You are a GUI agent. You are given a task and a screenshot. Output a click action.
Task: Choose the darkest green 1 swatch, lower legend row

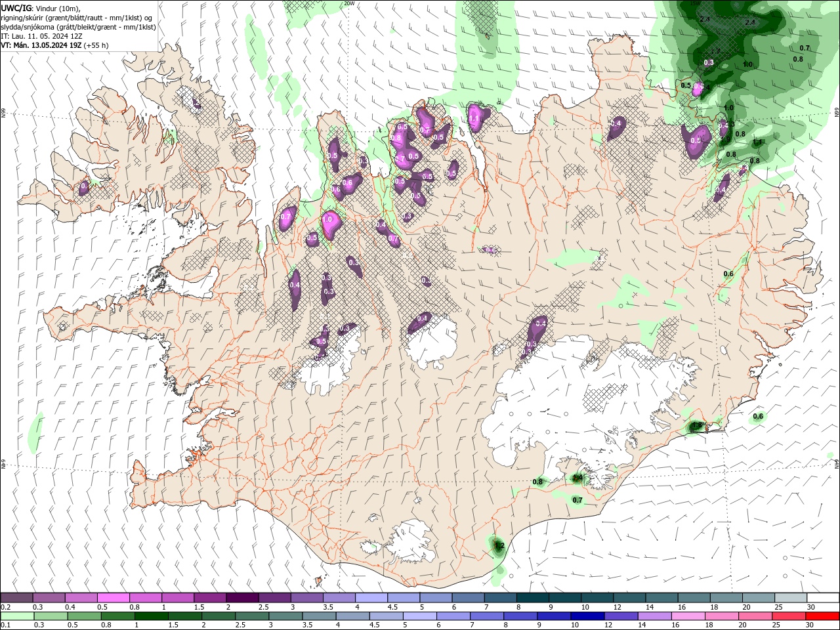click(152, 616)
